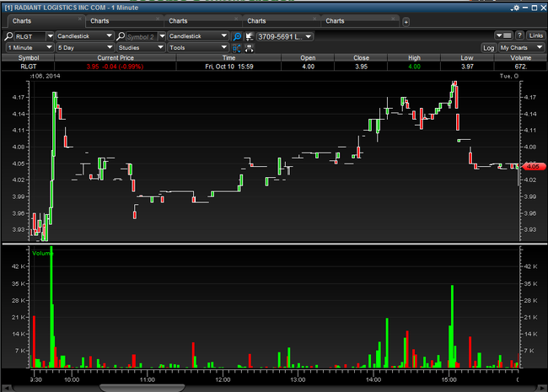
Task: Click the add new chart tab plus icon
Action: click(x=403, y=20)
